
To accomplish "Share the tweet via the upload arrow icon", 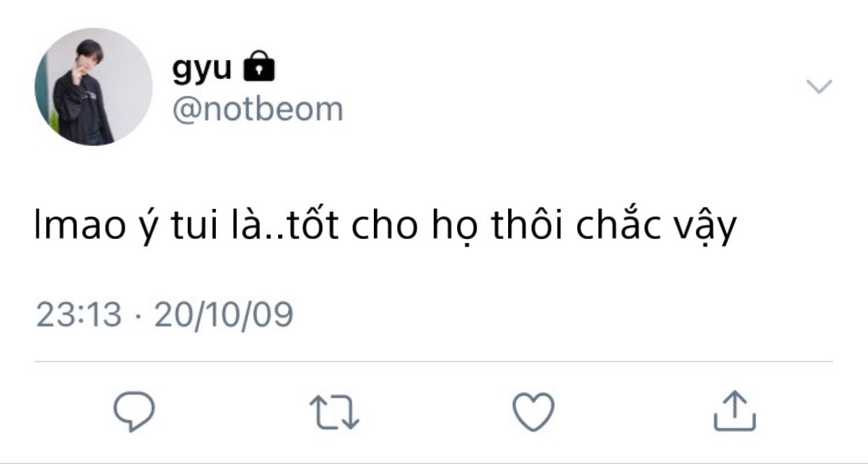I will pyautogui.click(x=735, y=410).
